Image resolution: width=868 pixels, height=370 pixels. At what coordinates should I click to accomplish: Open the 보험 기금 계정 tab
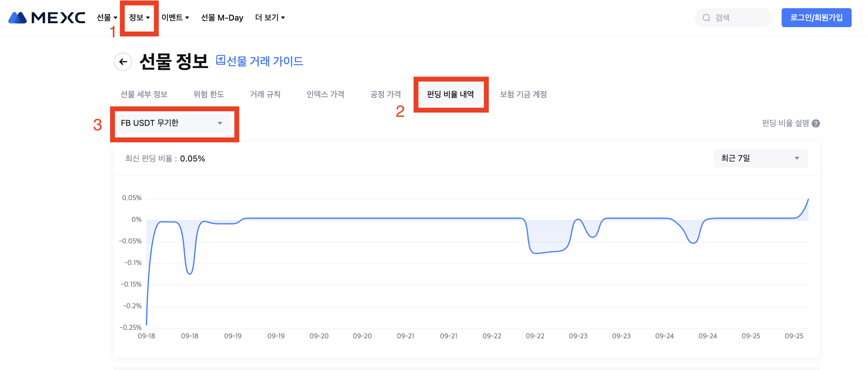point(523,94)
